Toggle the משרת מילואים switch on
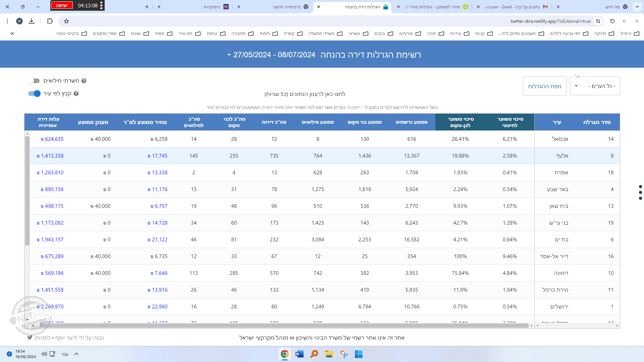 [x=34, y=81]
